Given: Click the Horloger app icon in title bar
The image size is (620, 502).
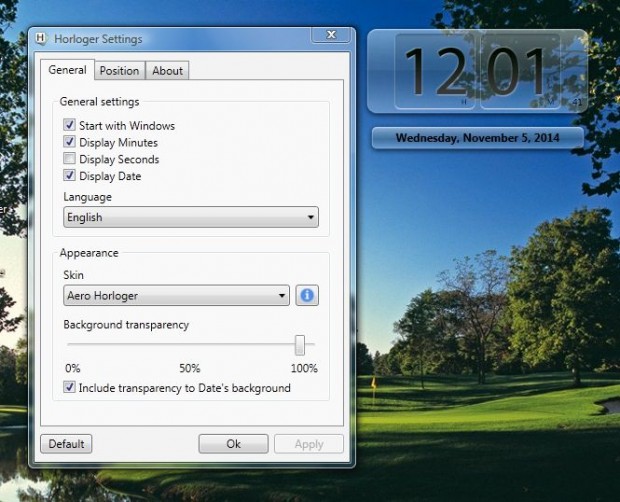Looking at the screenshot, I should click(x=41, y=39).
